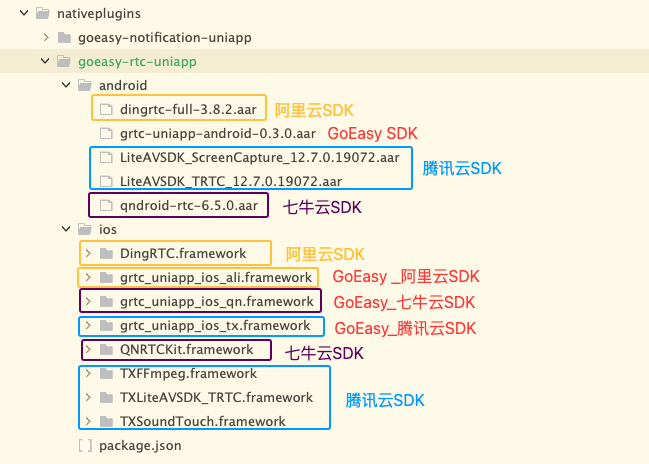
Task: Select file LiteAVSDK_TRTC_12.7.0.19072.aar
Action: point(231,182)
